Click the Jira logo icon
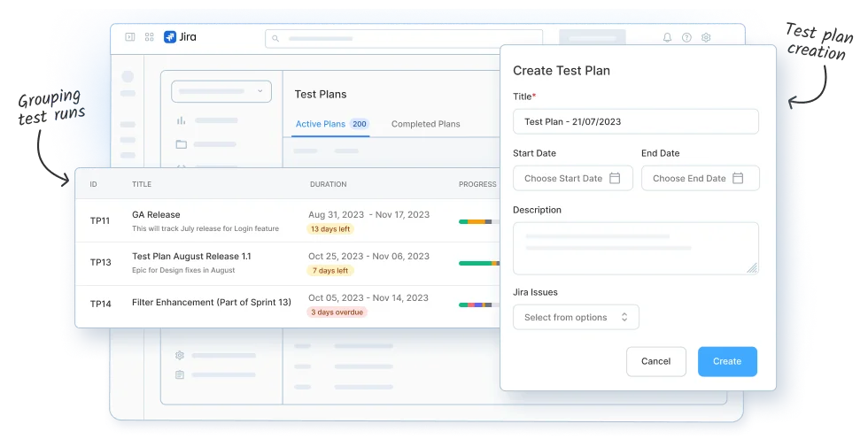This screenshot has height=447, width=868. tap(170, 37)
